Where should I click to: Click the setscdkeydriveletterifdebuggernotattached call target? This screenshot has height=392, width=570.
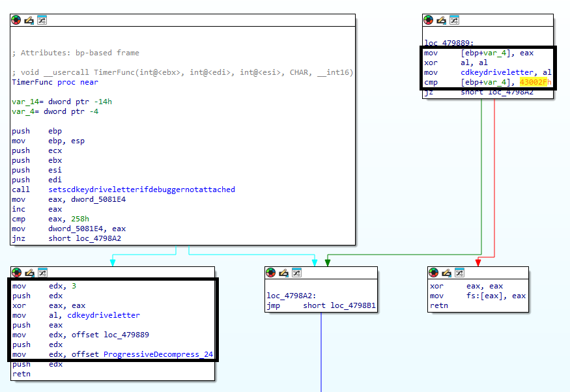pos(142,189)
